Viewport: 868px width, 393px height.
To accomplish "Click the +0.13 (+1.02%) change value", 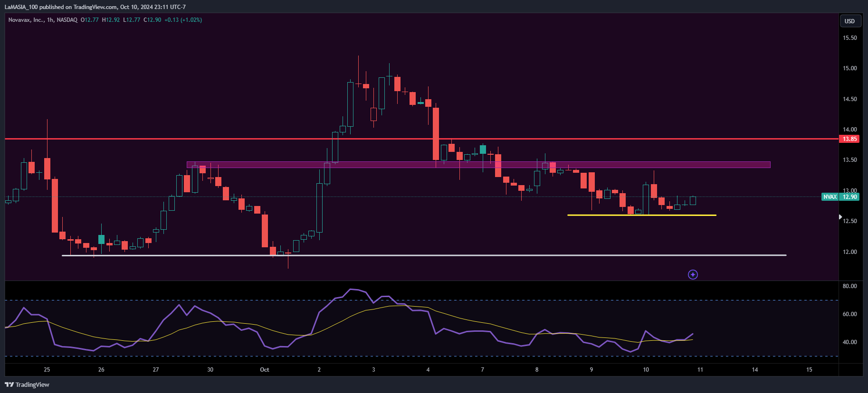I will [183, 20].
